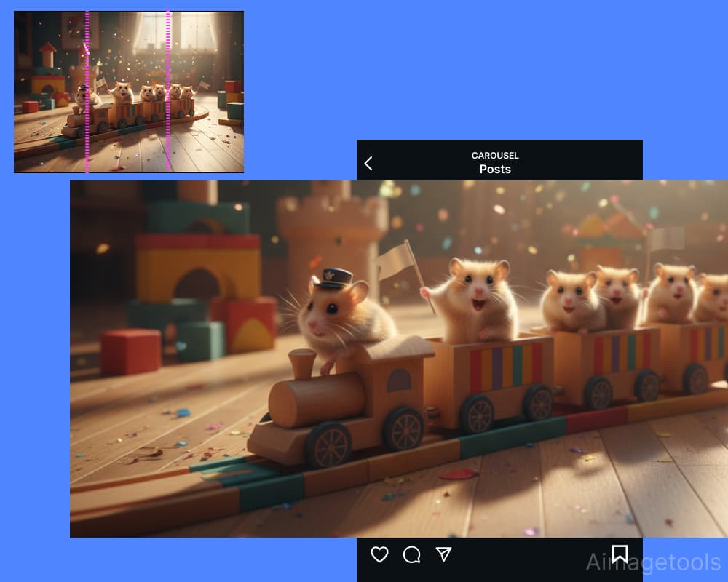Open comments using the speech bubble icon
728x582 pixels.
pyautogui.click(x=412, y=555)
